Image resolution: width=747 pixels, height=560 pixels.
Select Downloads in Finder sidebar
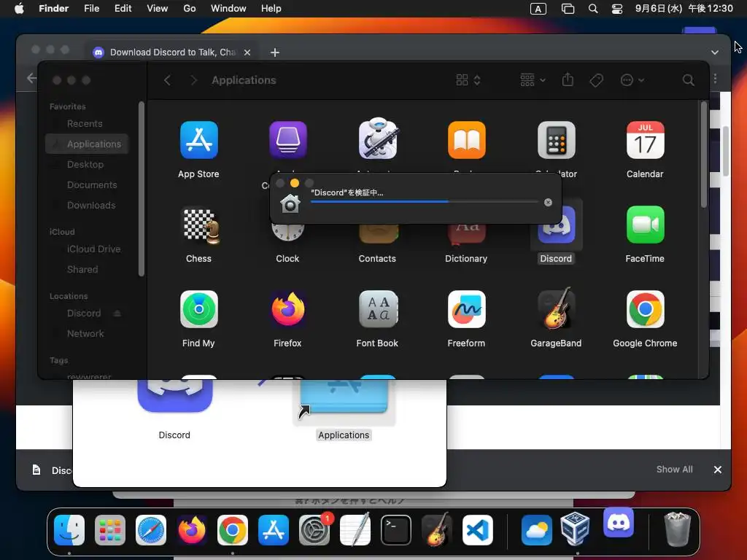(91, 205)
